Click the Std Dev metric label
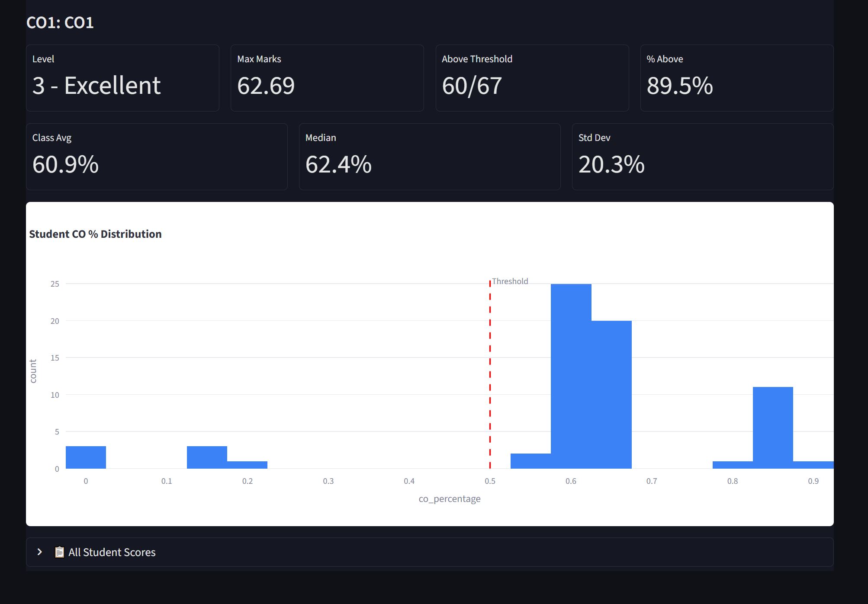868x604 pixels. [x=594, y=138]
